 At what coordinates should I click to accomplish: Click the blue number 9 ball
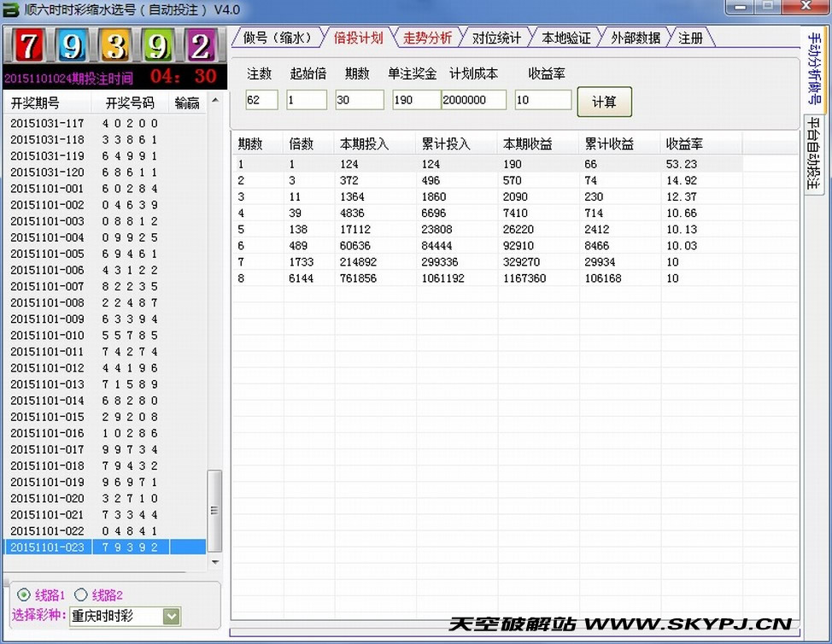click(72, 46)
